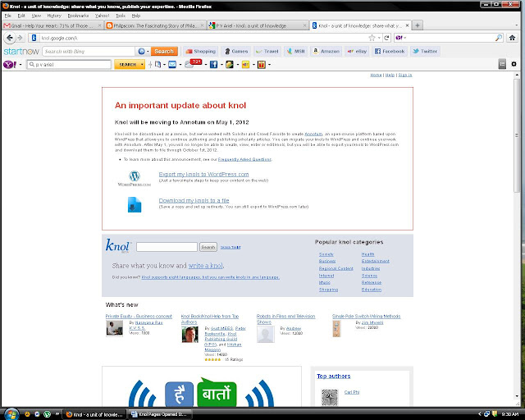Go to the Firefox home page icon
Viewport: 525px width, 420px height.
[x=512, y=38]
